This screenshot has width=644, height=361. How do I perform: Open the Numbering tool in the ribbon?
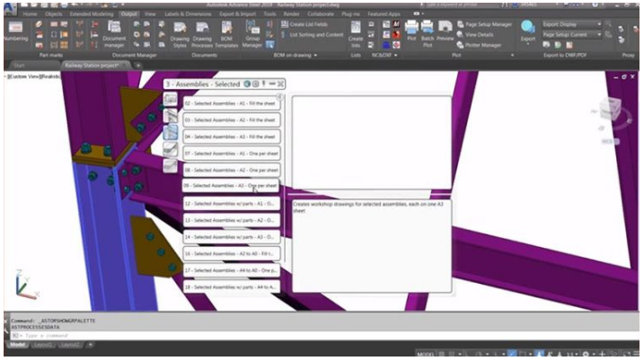point(15,31)
